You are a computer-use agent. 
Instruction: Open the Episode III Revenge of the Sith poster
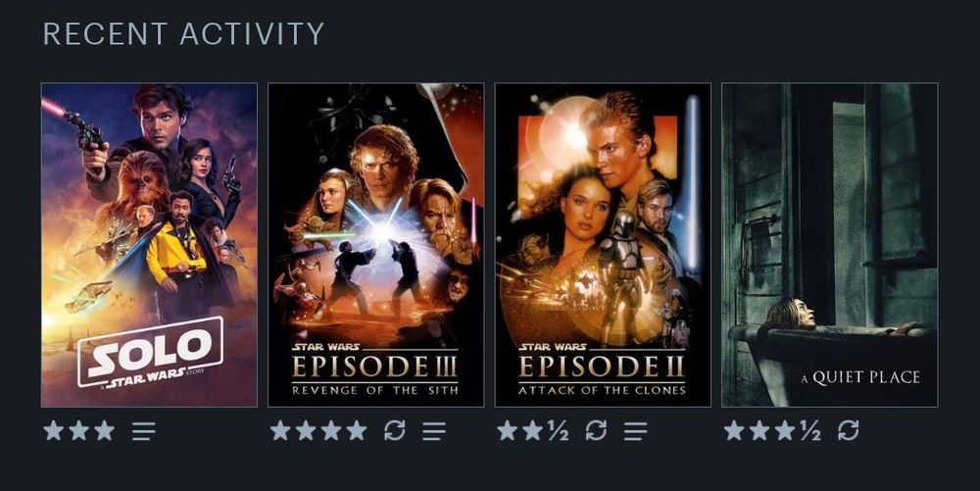[x=376, y=245]
